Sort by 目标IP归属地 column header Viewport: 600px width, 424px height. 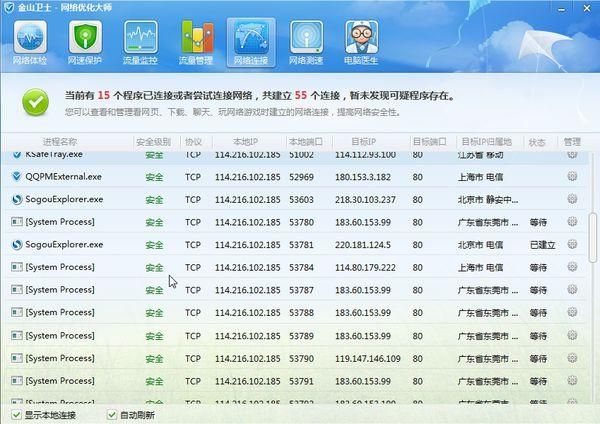[486, 142]
